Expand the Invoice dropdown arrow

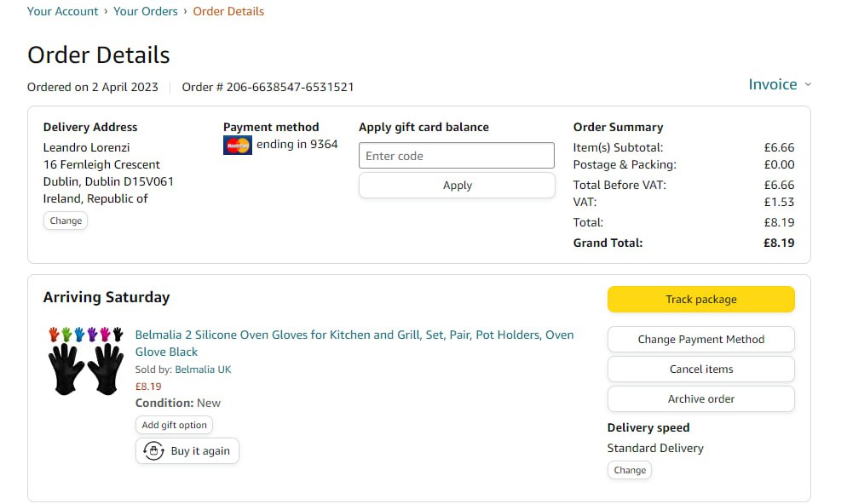808,84
